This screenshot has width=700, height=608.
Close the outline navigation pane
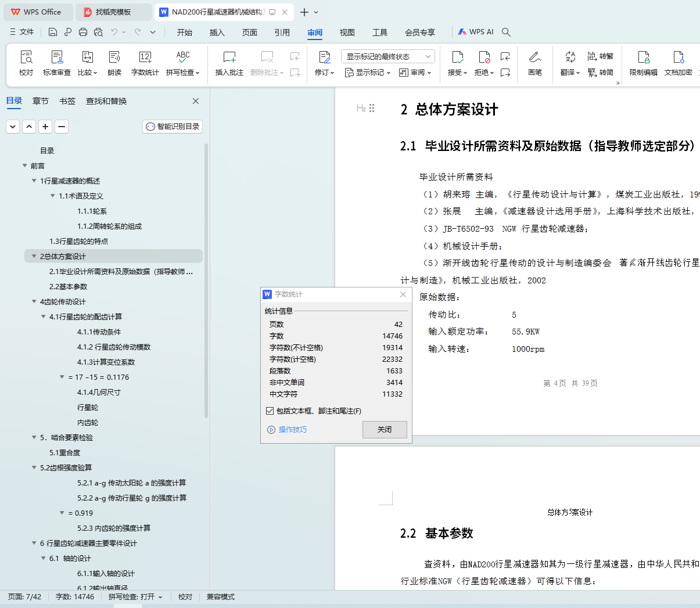coord(196,101)
